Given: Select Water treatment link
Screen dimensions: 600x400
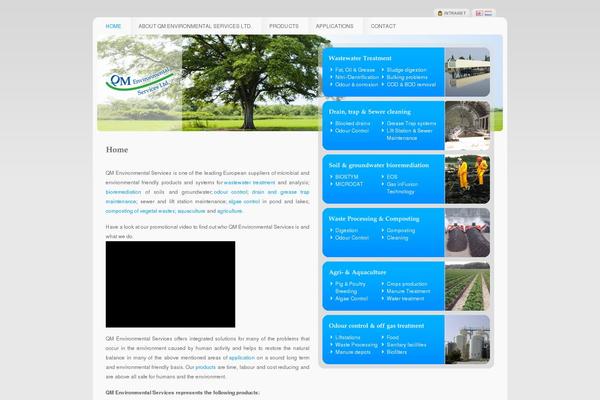Looking at the screenshot, I should [405, 299].
